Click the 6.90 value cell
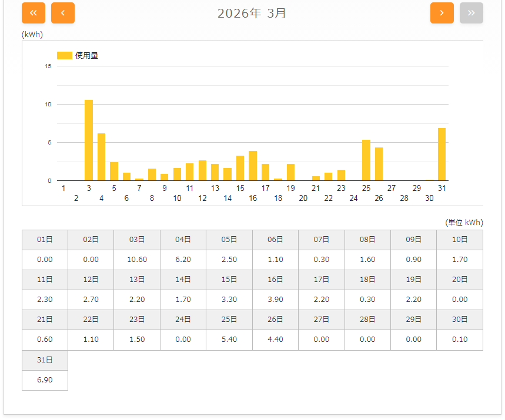This screenshot has width=505, height=420. point(45,380)
